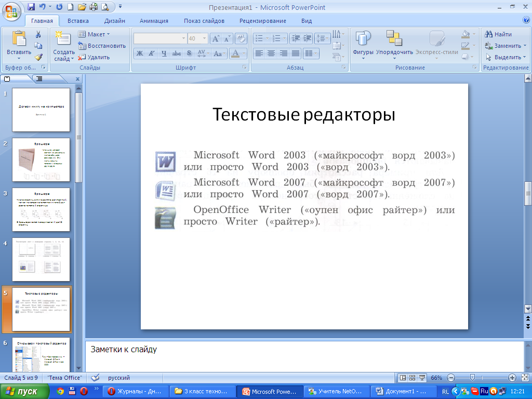This screenshot has width=532, height=399.
Task: Open Документ1 Word taskbar button
Action: point(404,391)
